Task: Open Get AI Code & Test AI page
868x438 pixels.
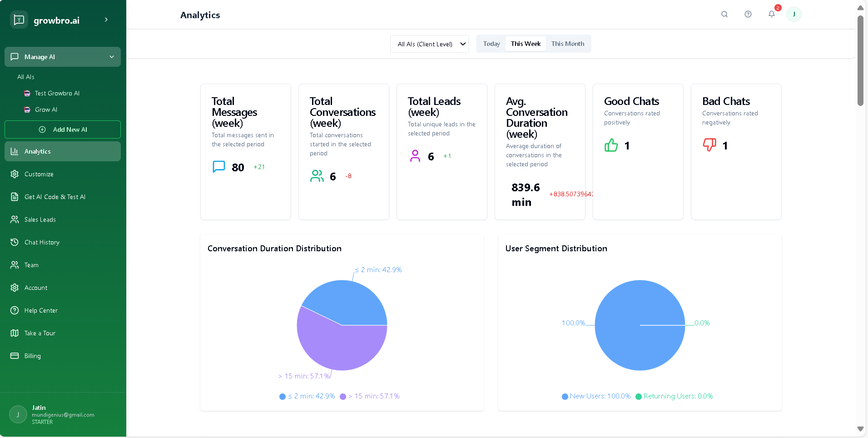Action: click(55, 197)
